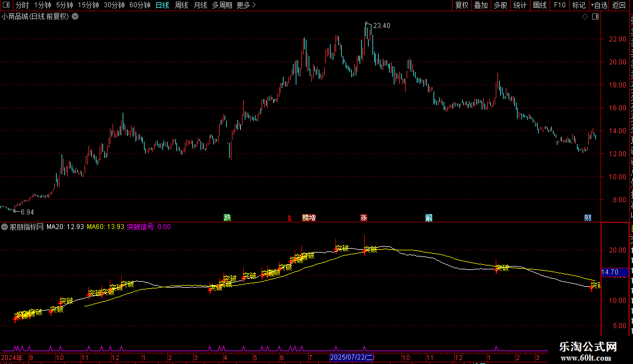Click the red S event marker

click(x=290, y=218)
